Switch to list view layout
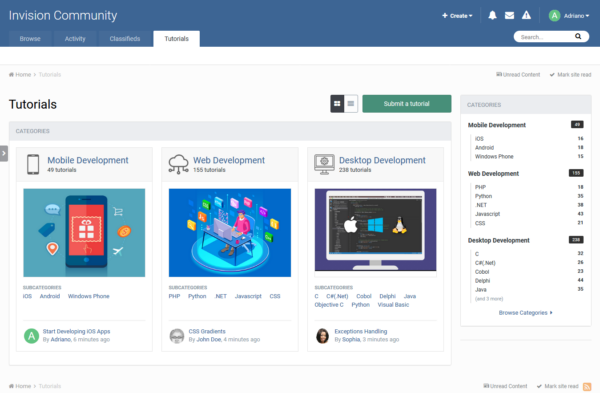The image size is (600, 393). point(351,104)
